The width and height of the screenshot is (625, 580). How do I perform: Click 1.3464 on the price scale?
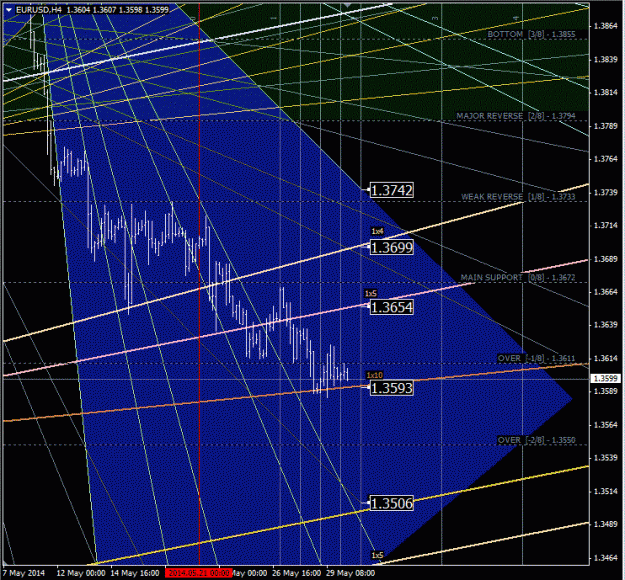(605, 557)
